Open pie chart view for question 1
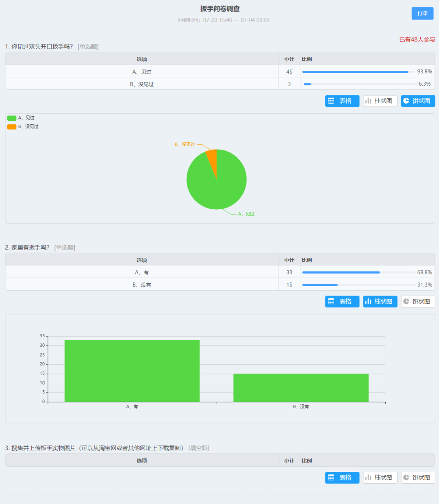The image size is (439, 504). (418, 101)
